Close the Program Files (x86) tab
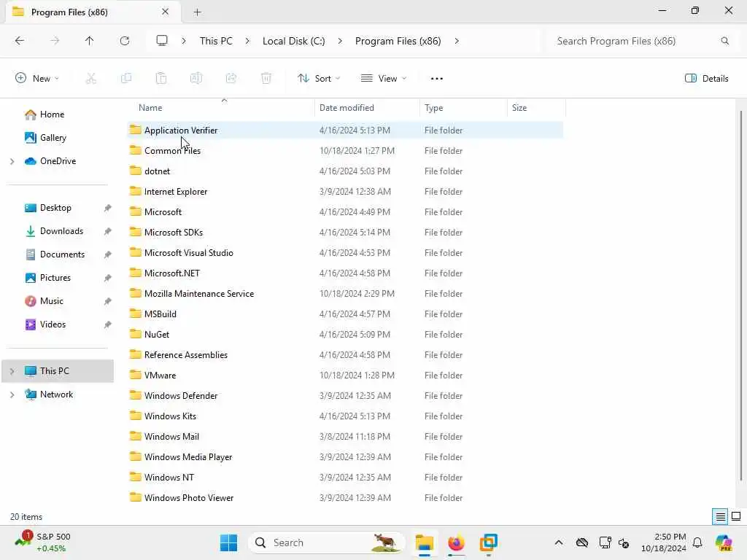Viewport: 747px width, 560px height. pyautogui.click(x=165, y=12)
